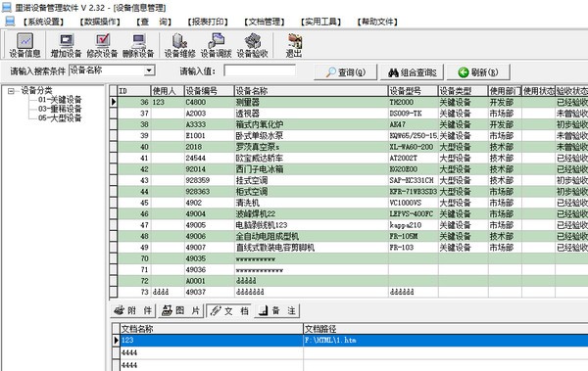Image resolution: width=588 pixels, height=371 pixels.
Task: Click the 刷新(R) refresh button
Action: [478, 72]
